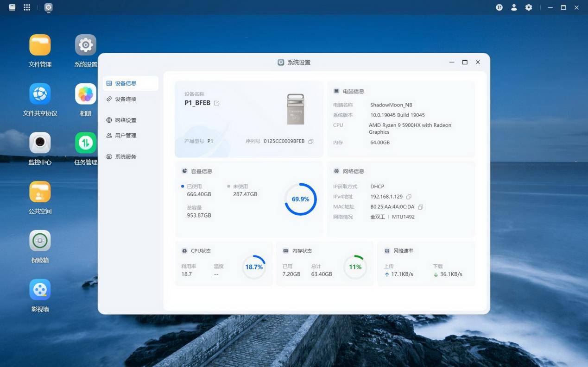Open the 文件管理 desktop app
The image size is (588, 367).
40,45
